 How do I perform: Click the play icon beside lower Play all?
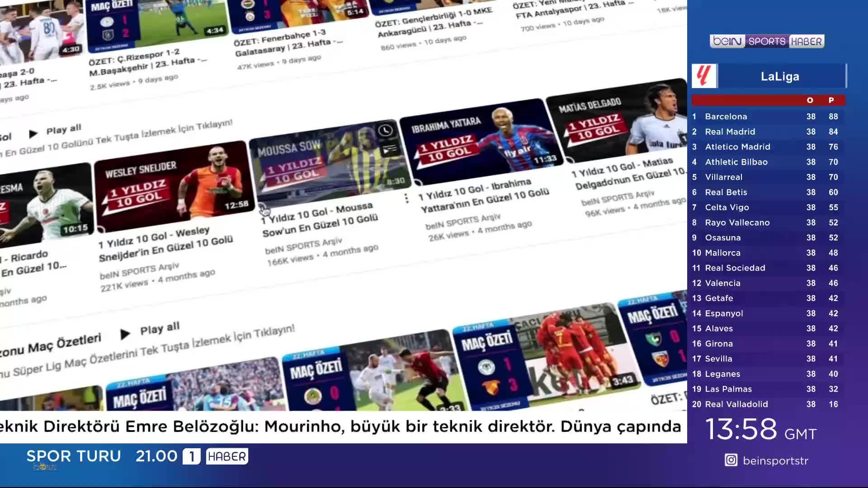pyautogui.click(x=125, y=334)
